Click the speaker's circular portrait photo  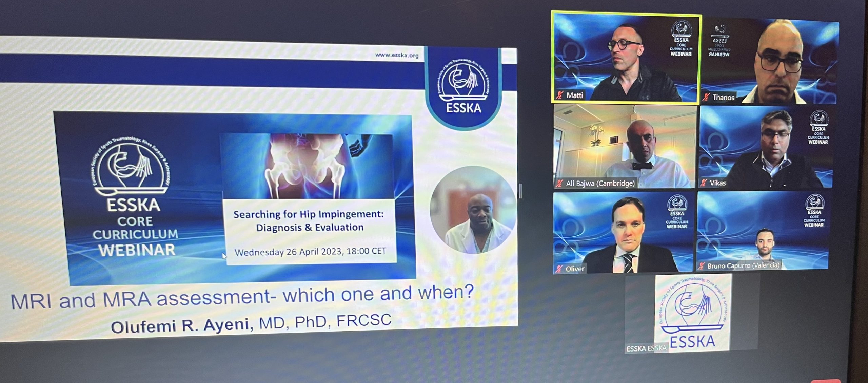[x=473, y=210]
